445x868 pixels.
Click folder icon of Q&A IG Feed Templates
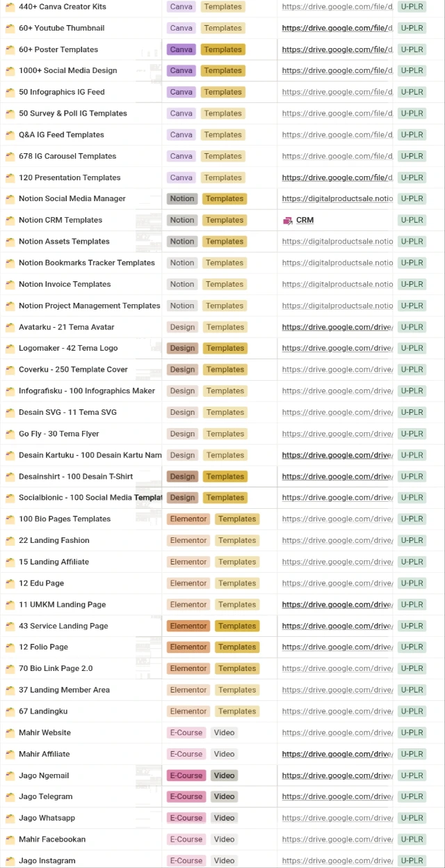[x=10, y=135]
